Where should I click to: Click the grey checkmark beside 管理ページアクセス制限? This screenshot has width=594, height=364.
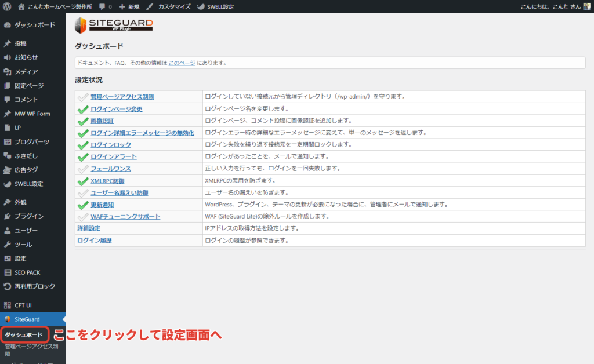(x=82, y=97)
